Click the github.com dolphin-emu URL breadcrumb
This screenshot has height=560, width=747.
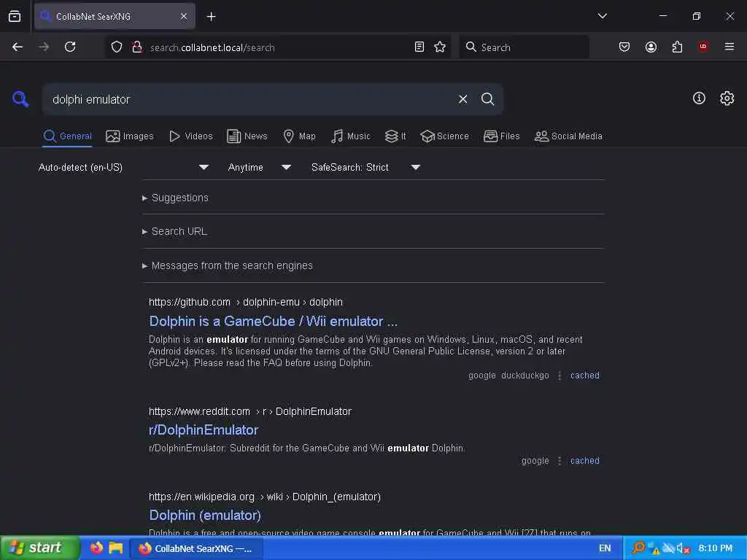tap(245, 302)
